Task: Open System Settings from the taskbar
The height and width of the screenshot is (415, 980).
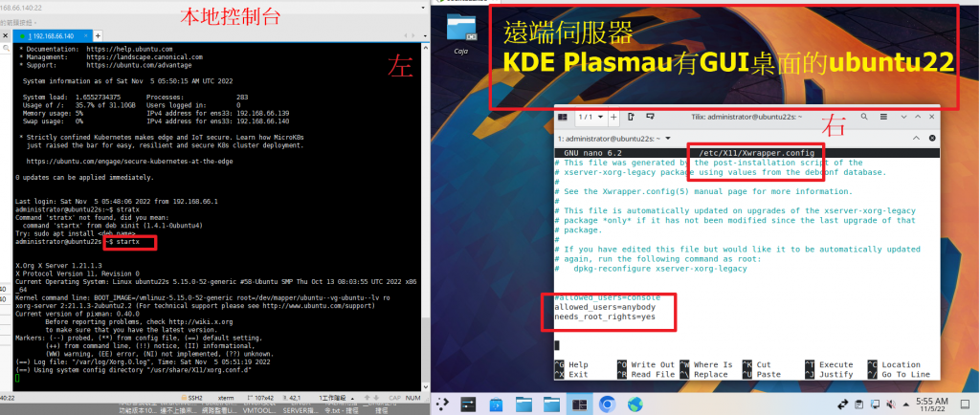Action: 468,404
